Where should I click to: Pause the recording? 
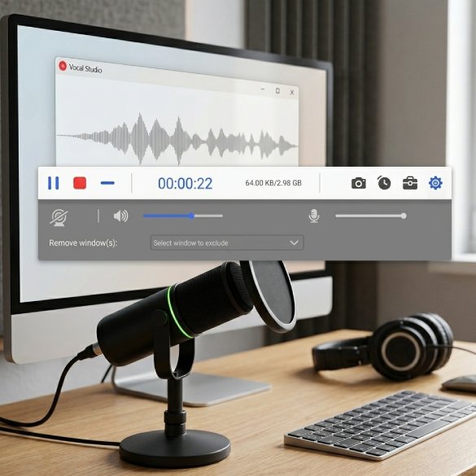click(54, 183)
